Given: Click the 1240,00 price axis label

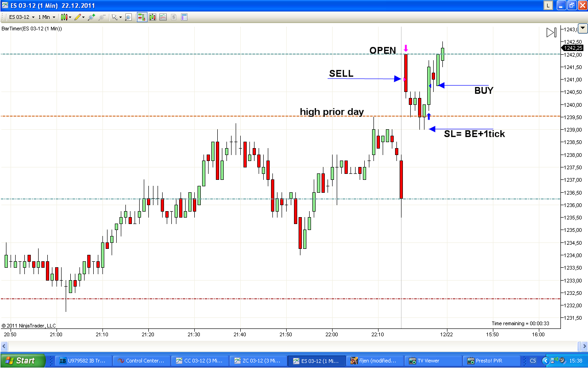Looking at the screenshot, I should [573, 105].
